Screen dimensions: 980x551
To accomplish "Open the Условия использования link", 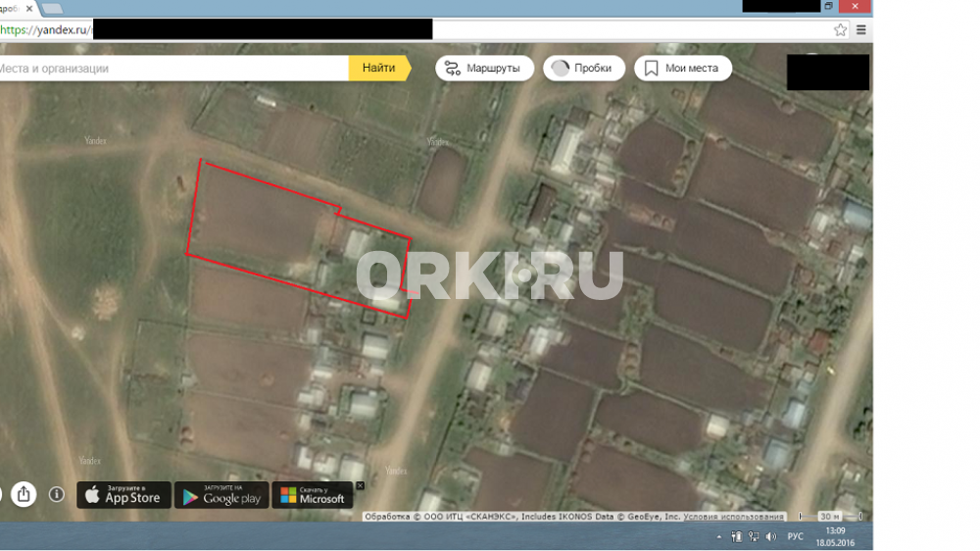I will (748, 517).
